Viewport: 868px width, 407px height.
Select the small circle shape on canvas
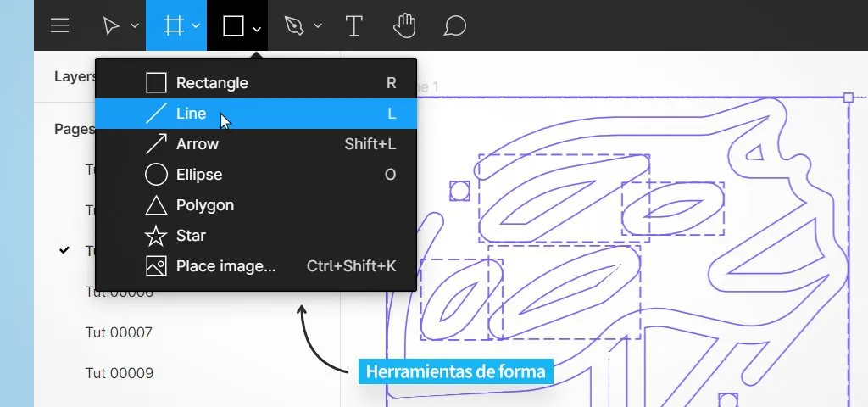coord(459,191)
